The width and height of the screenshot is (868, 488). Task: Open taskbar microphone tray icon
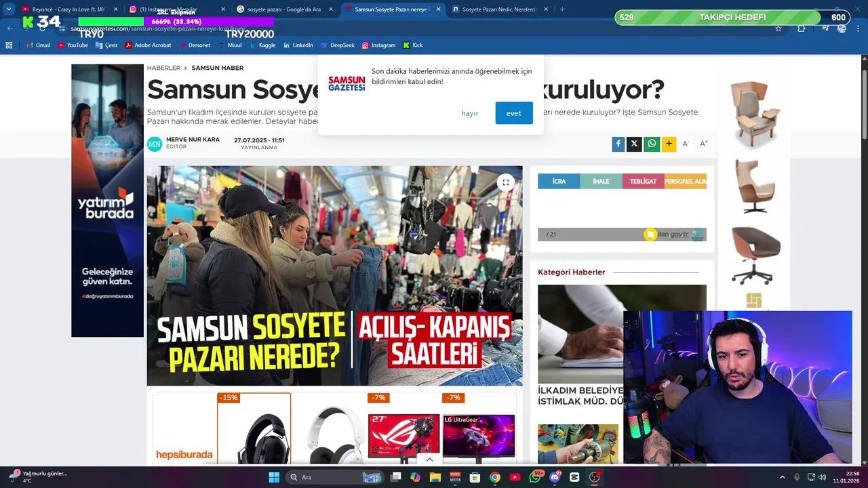(797, 477)
